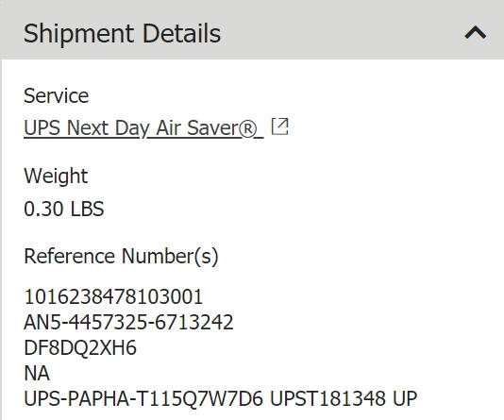
Task: Click the LBS weight unit text
Action: pos(87,209)
